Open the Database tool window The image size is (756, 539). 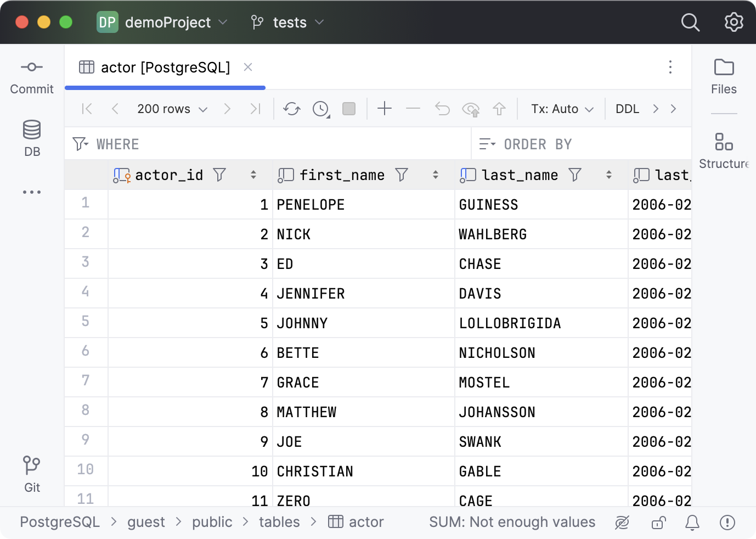pos(31,137)
